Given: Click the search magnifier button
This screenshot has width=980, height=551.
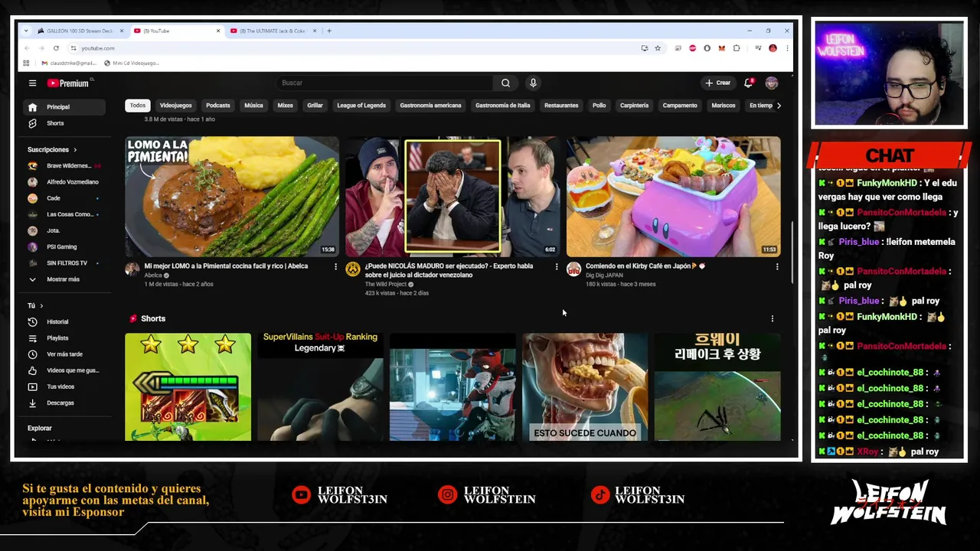Looking at the screenshot, I should tap(505, 83).
